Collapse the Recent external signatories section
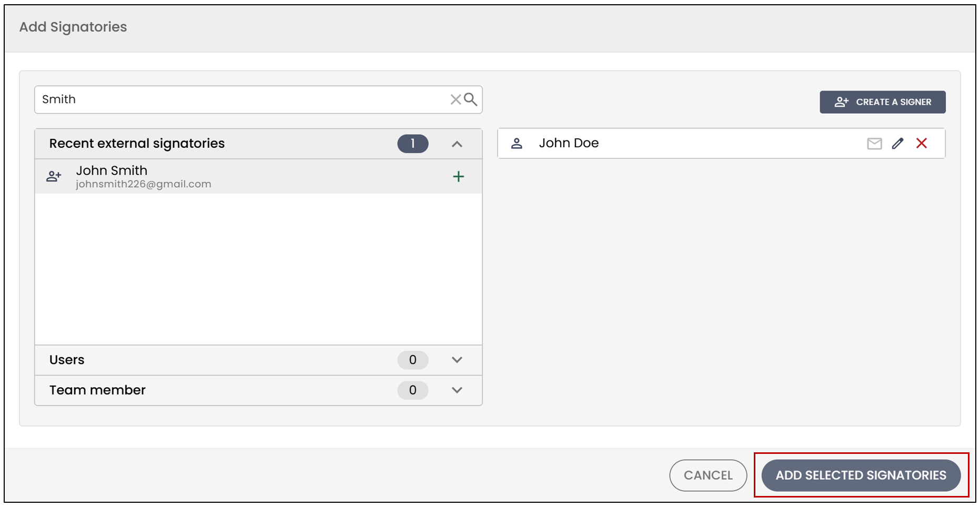The image size is (980, 507). (457, 144)
